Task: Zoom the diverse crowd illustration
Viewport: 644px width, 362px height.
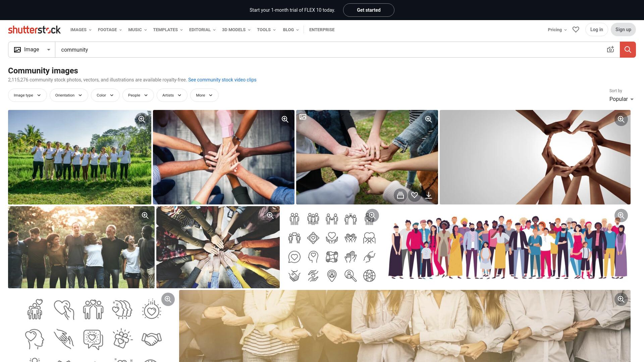Action: coord(621,216)
